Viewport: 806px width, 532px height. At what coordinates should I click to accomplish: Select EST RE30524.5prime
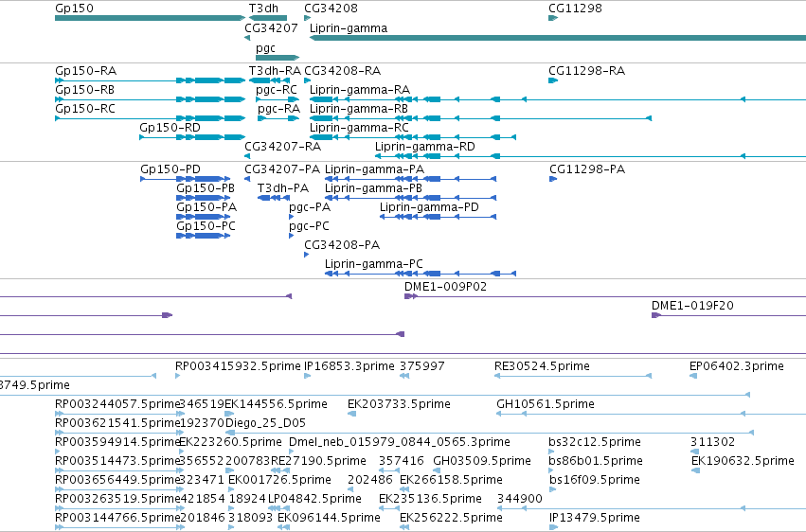pyautogui.click(x=573, y=376)
